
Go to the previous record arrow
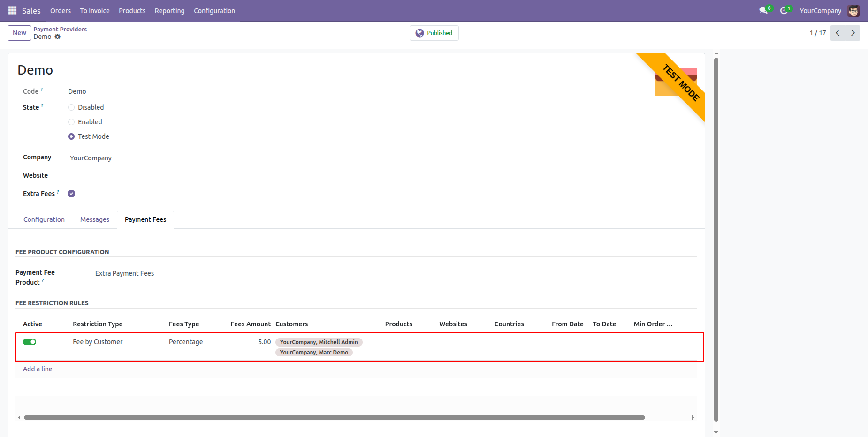click(838, 33)
